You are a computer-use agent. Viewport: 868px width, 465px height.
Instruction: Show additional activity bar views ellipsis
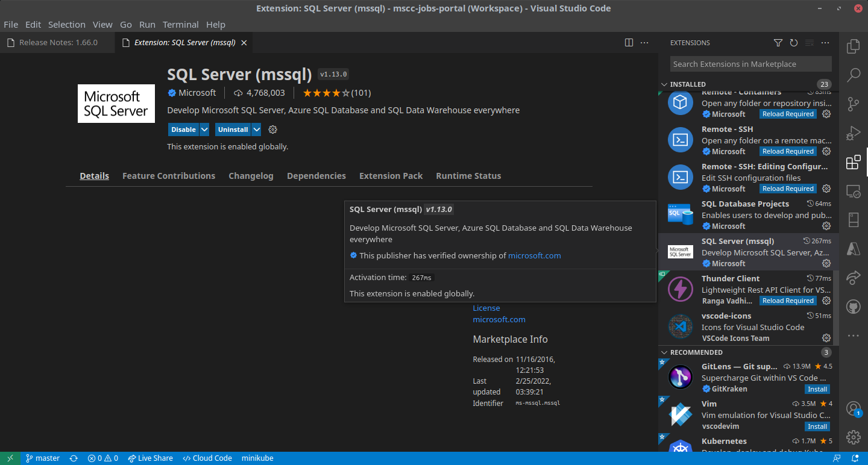(x=853, y=335)
